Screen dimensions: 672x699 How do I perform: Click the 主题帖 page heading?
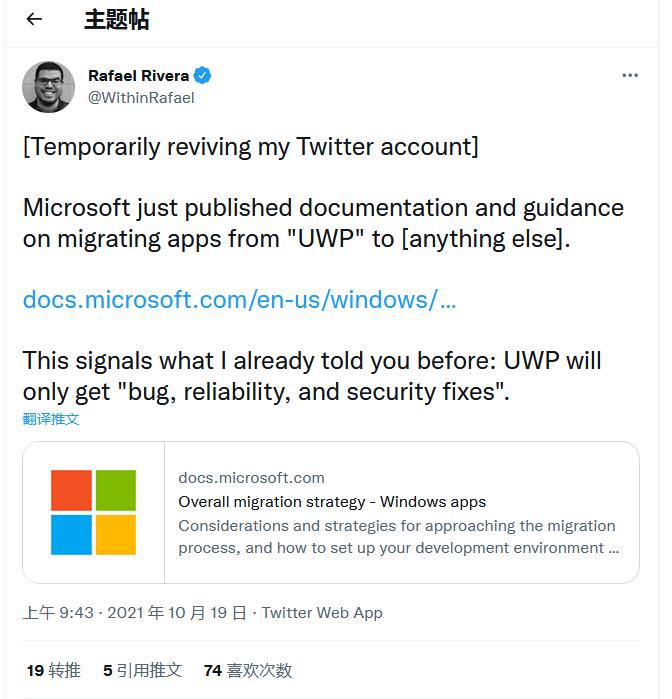click(116, 20)
